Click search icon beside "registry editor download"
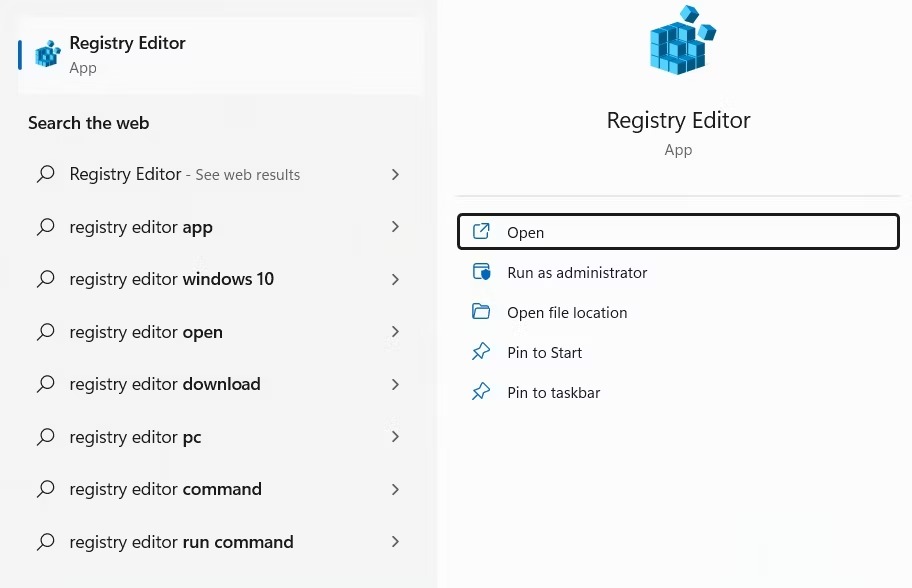 [x=45, y=384]
